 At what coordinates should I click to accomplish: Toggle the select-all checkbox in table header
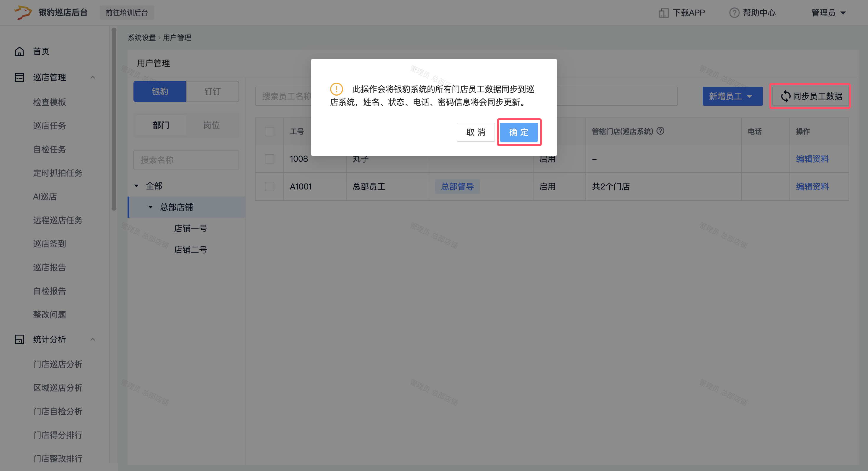click(x=269, y=131)
